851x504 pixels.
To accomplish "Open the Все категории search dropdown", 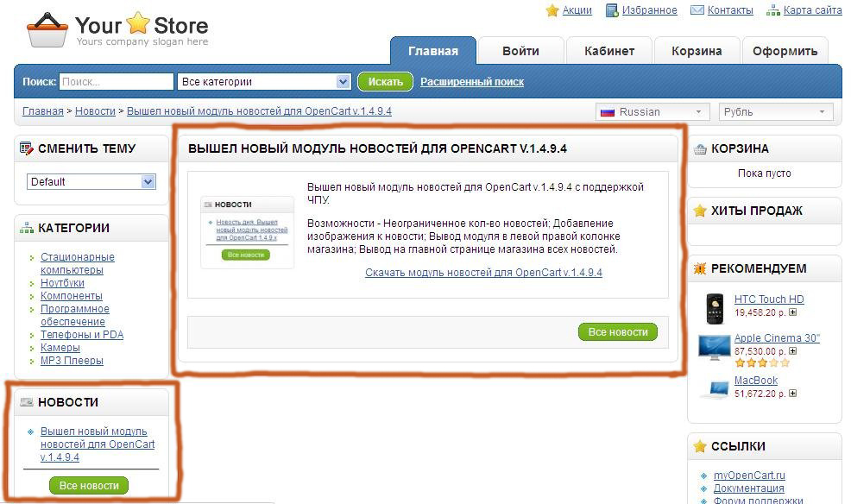I will coord(263,82).
